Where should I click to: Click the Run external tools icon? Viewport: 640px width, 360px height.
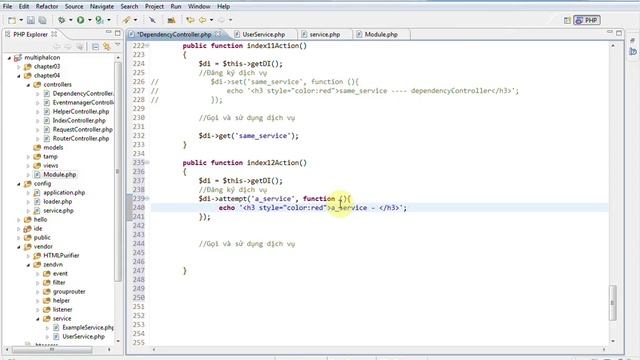[99, 20]
